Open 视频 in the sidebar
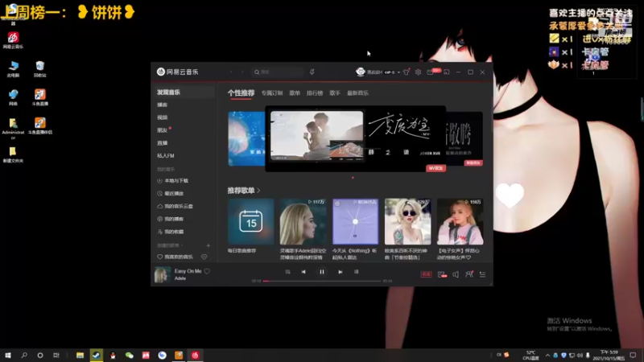644x362 pixels. [163, 117]
